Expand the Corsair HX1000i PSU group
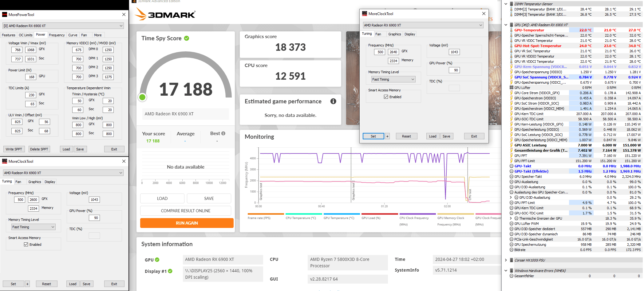 coord(506,260)
